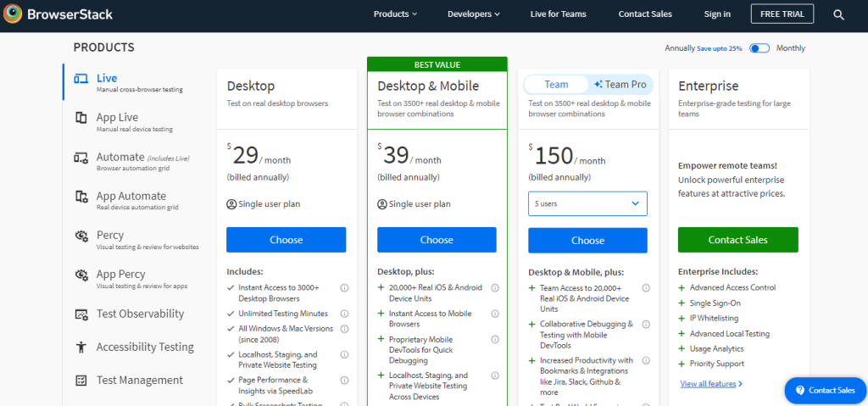The width and height of the screenshot is (868, 406).
Task: Click info icon beside Unlimited Testing Minutes
Action: point(344,314)
